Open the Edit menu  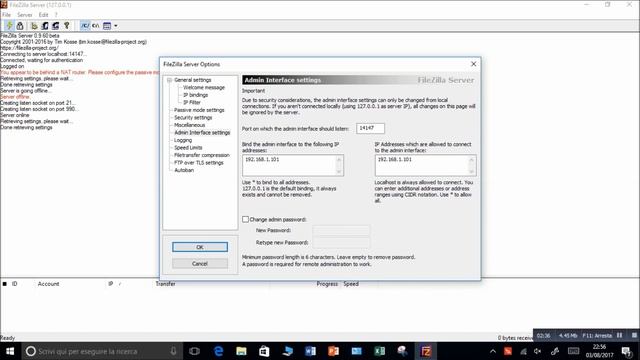43,15
